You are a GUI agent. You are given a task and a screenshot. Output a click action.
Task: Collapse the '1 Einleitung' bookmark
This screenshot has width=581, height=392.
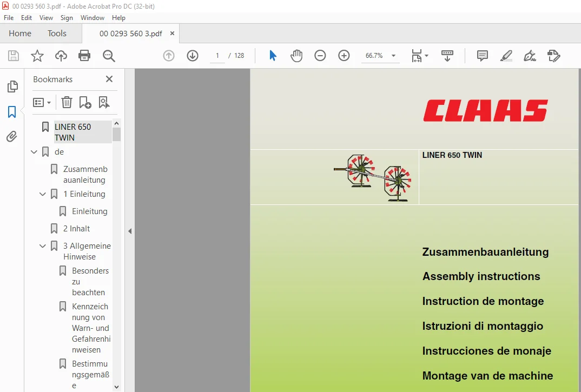(x=43, y=194)
